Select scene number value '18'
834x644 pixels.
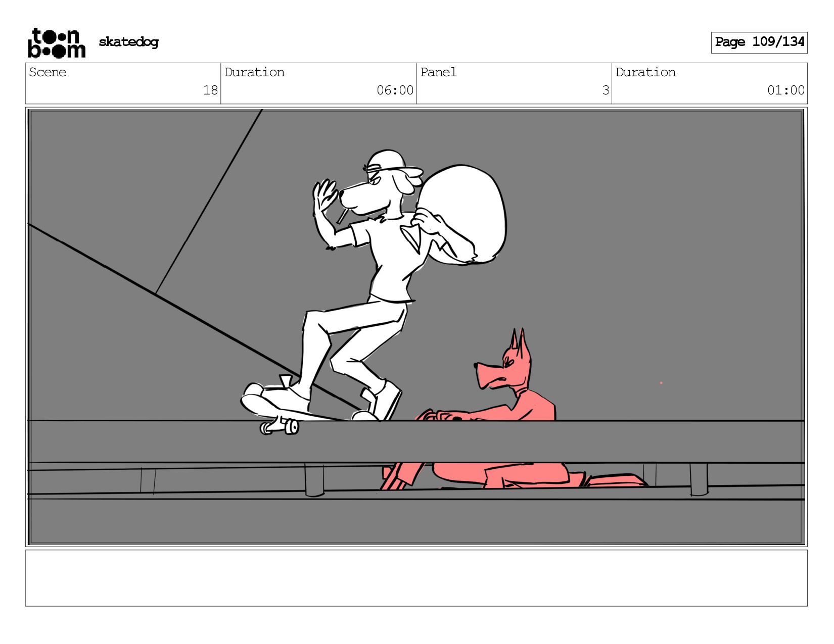tap(210, 90)
